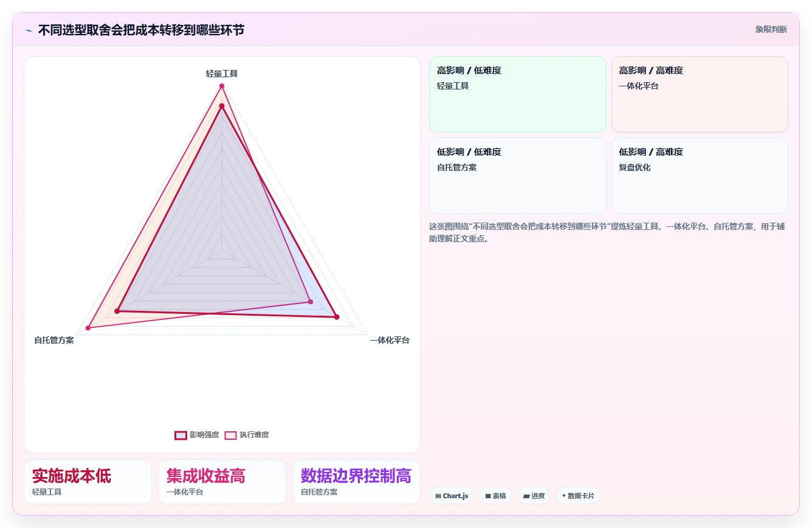Click 影响强度 data point on 一体化平台 axis
The width and height of the screenshot is (812, 528).
(336, 317)
